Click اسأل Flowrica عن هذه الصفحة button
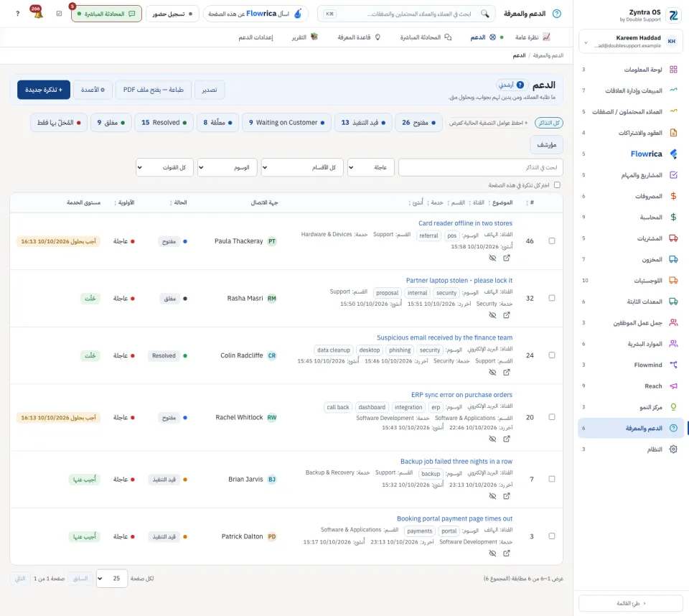689x616 pixels. [256, 14]
